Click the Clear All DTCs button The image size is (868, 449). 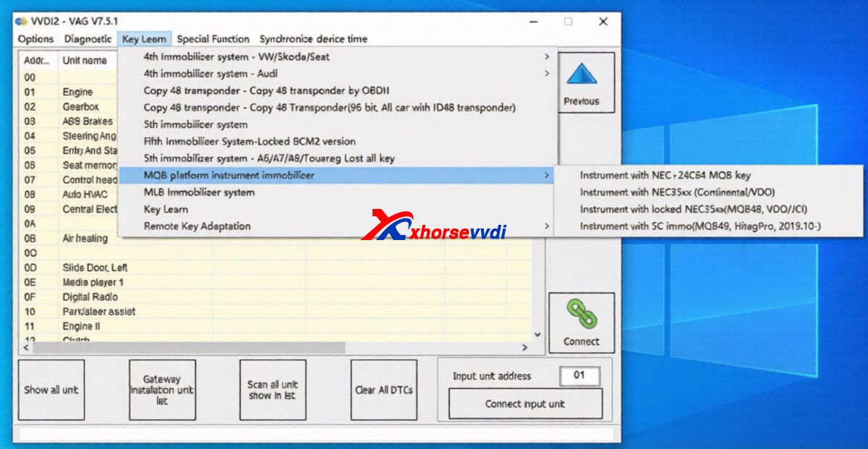point(383,389)
